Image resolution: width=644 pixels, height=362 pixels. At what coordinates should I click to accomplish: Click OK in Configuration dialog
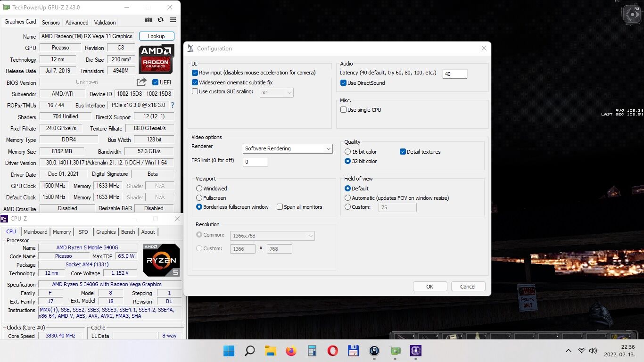pos(430,287)
